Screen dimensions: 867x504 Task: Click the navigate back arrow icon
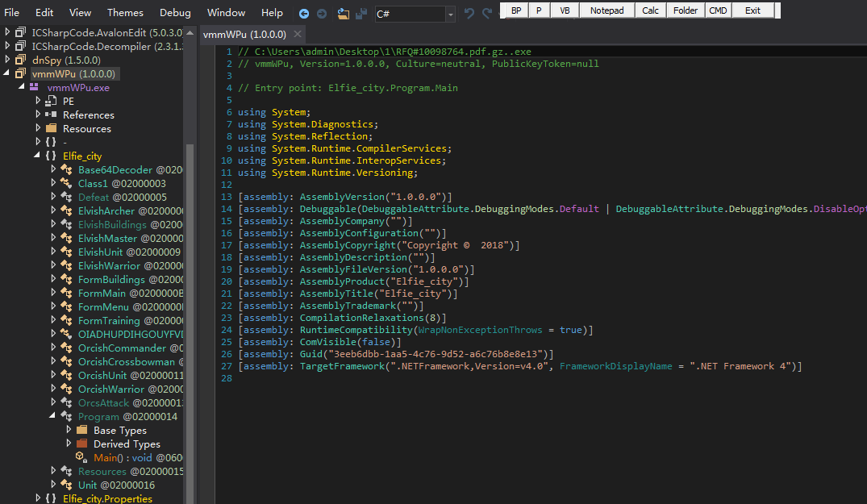click(304, 14)
